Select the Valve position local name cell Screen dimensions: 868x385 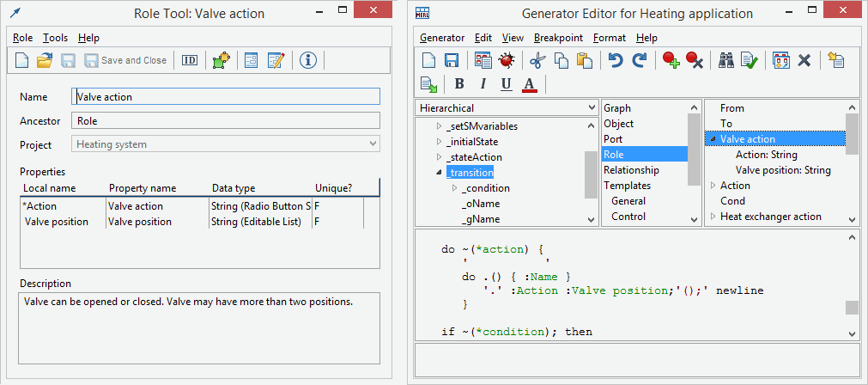[57, 222]
